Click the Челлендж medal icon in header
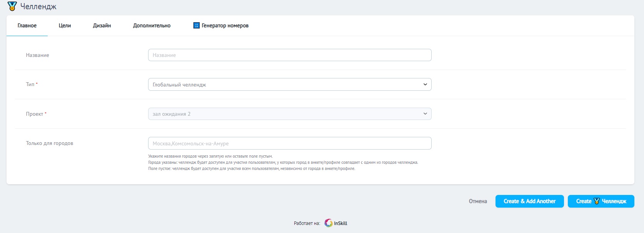Screen dimensions: 644x233 click(x=12, y=6)
